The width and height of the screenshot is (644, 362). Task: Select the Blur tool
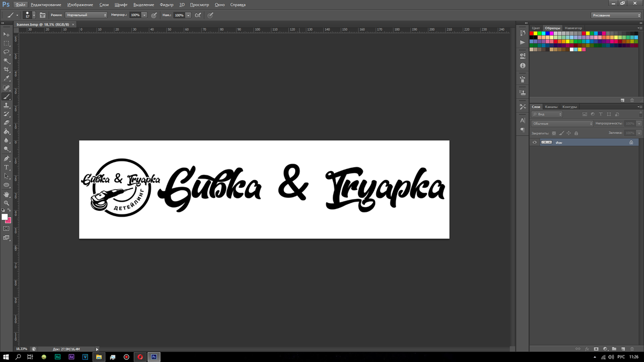click(x=7, y=140)
